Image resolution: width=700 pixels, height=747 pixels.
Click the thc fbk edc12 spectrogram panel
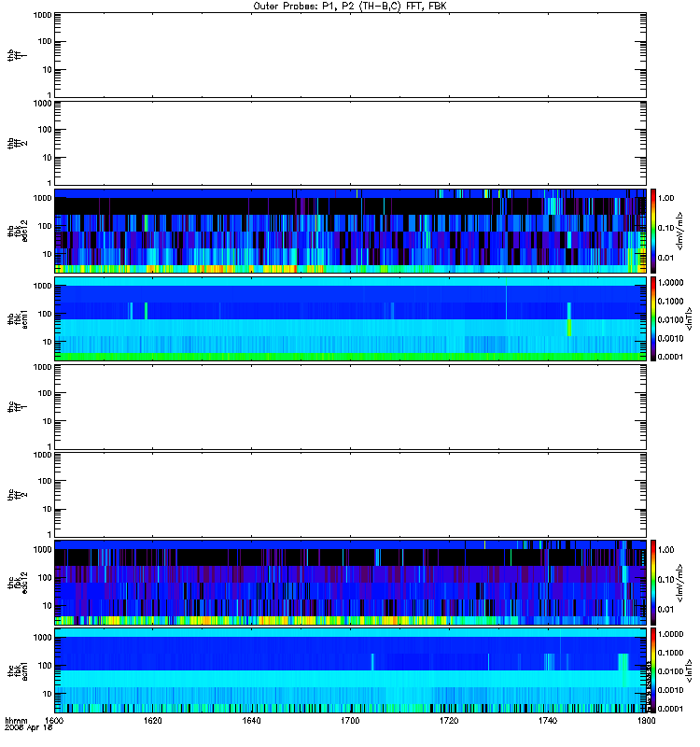pyautogui.click(x=350, y=583)
